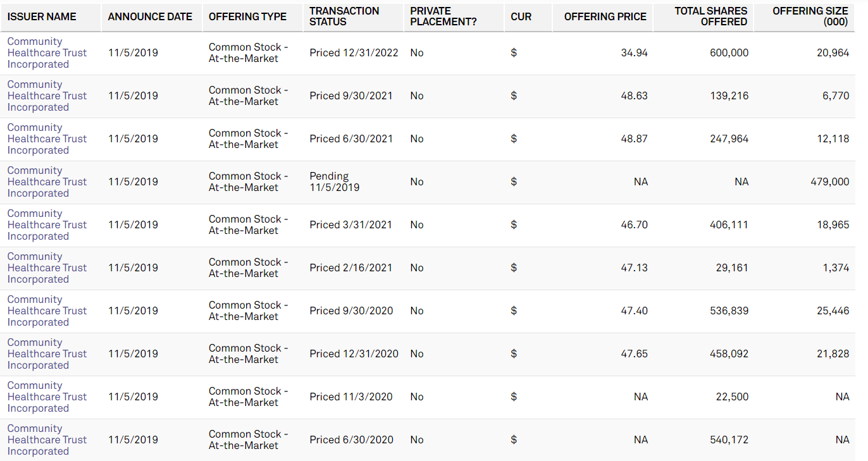The width and height of the screenshot is (868, 461).
Task: Click the 479,000 offering size cell
Action: coord(829,182)
